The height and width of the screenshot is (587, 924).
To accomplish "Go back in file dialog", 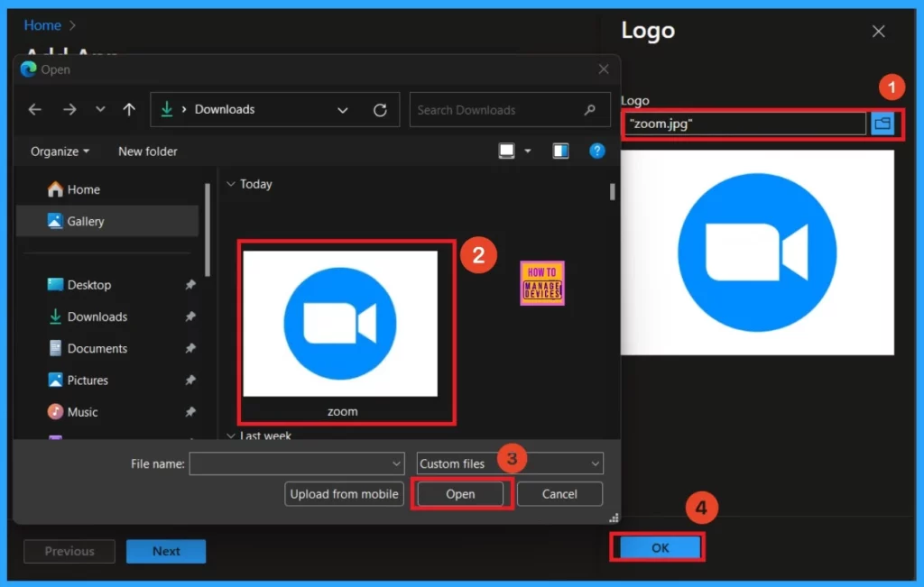I will 35,109.
